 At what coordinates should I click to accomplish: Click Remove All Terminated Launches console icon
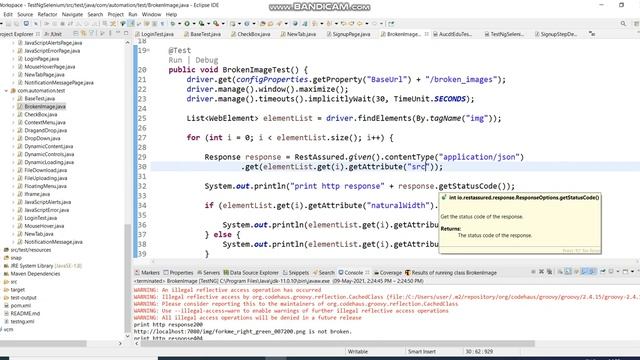(549, 271)
